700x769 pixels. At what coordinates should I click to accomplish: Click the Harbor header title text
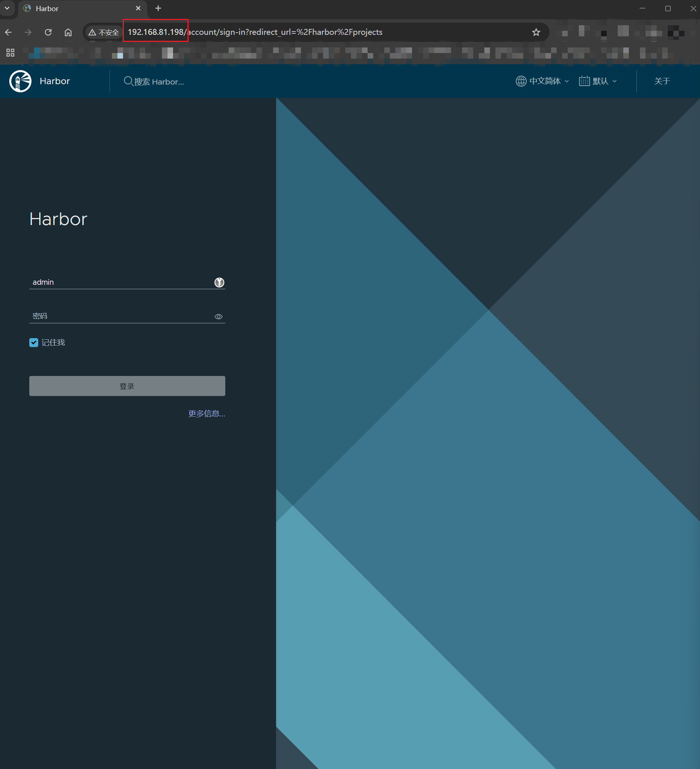(55, 81)
